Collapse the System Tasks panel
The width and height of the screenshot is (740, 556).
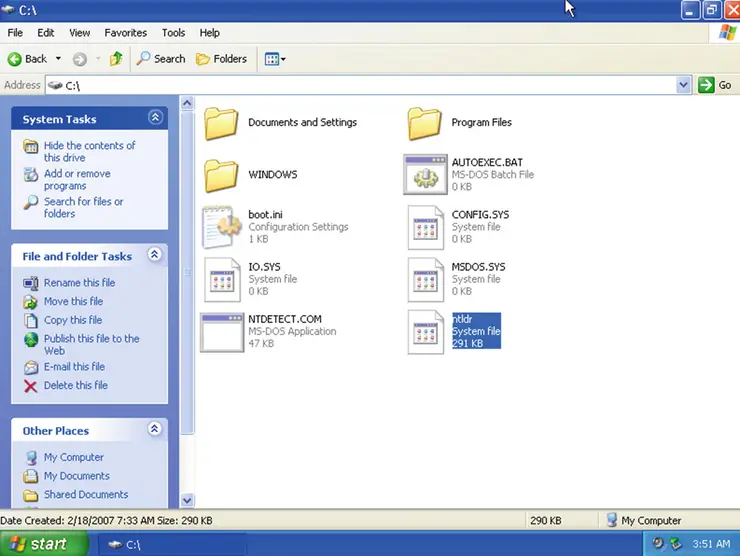click(x=155, y=118)
